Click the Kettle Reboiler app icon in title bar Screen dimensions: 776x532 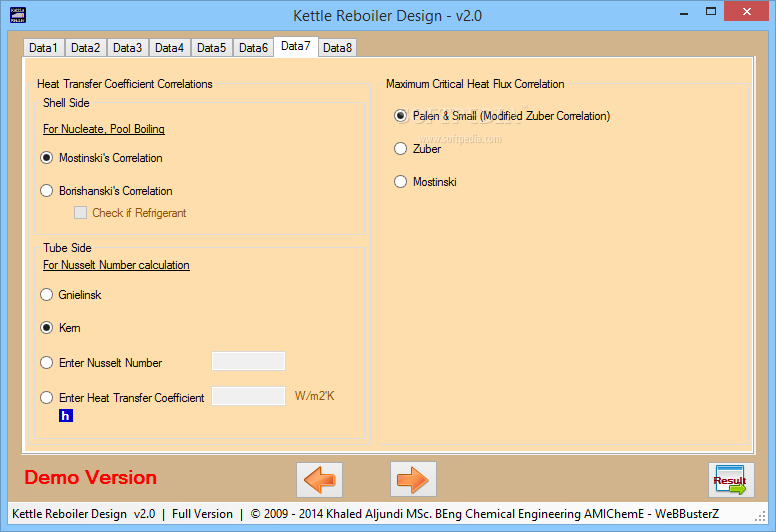coord(18,15)
